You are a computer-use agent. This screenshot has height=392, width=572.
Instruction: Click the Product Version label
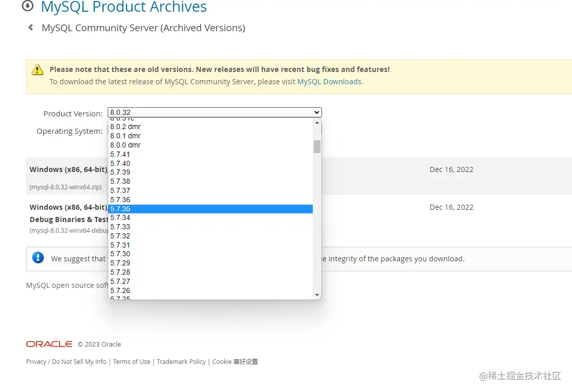73,113
